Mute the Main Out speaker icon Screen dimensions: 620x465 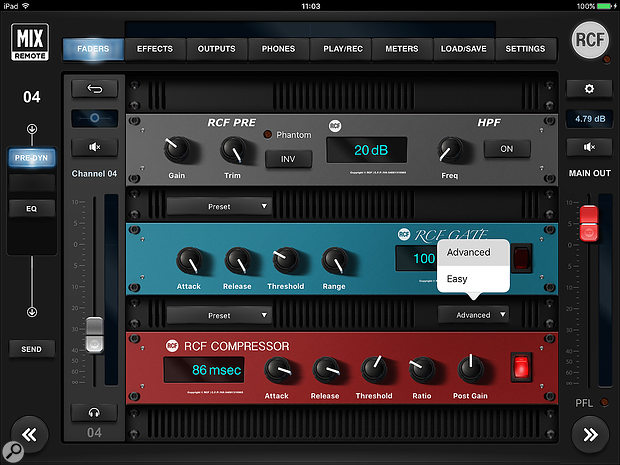(x=589, y=147)
